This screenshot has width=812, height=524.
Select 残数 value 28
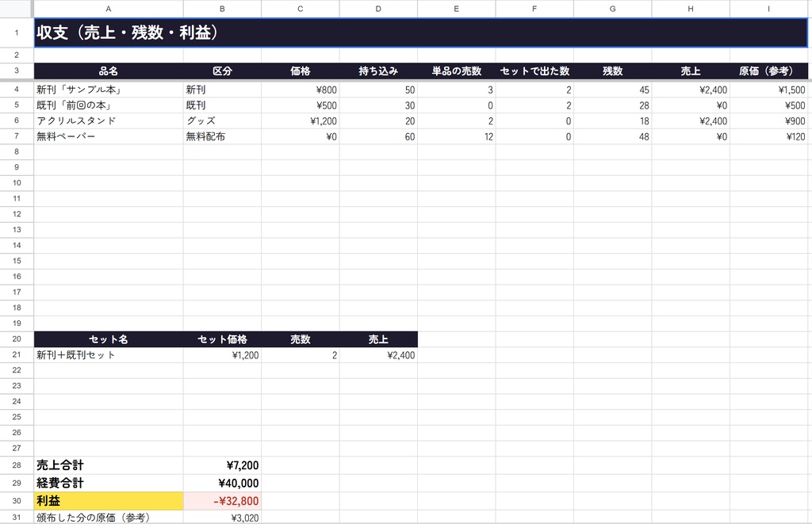(613, 105)
